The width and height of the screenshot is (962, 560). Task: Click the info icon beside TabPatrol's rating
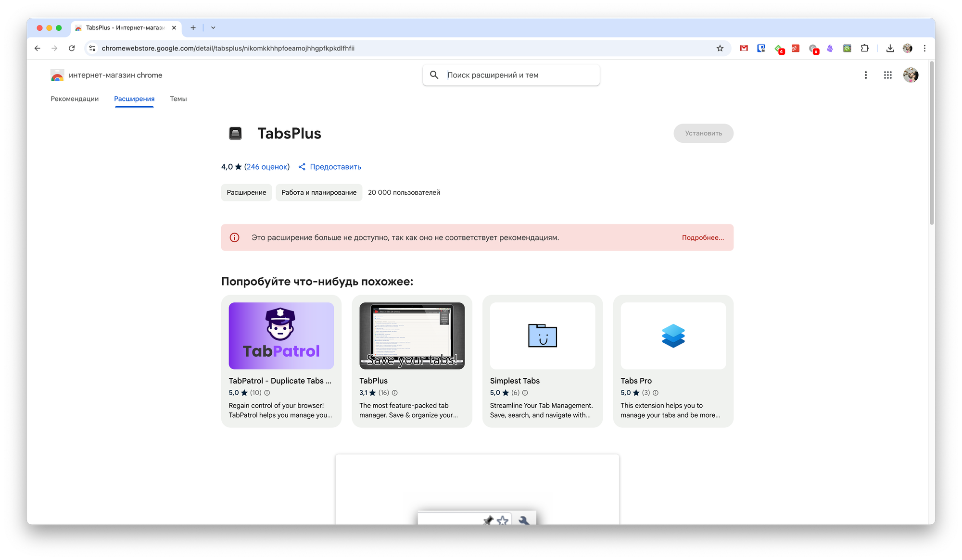[267, 393]
